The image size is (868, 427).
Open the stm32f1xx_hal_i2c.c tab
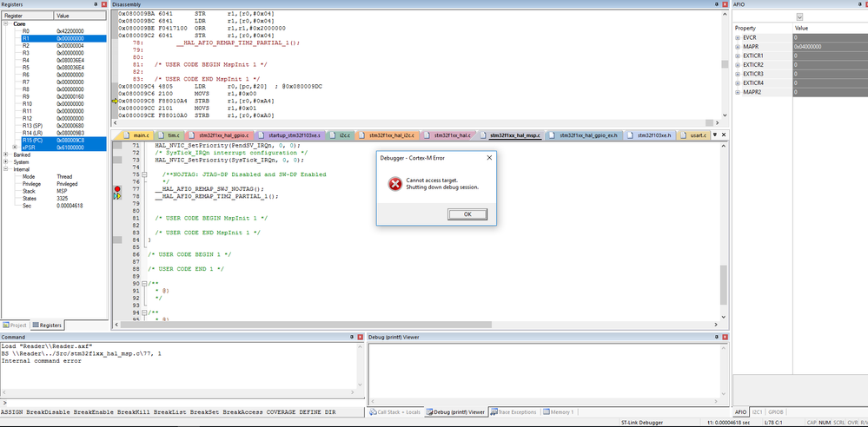(388, 135)
